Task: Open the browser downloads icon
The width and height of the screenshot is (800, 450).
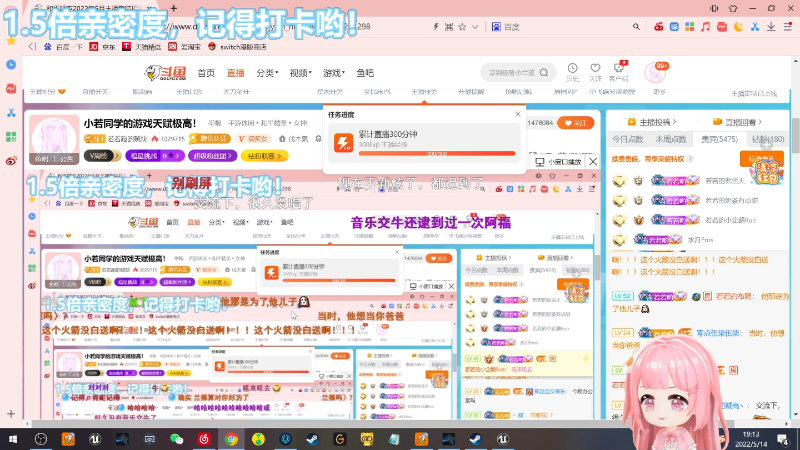Action: (771, 27)
